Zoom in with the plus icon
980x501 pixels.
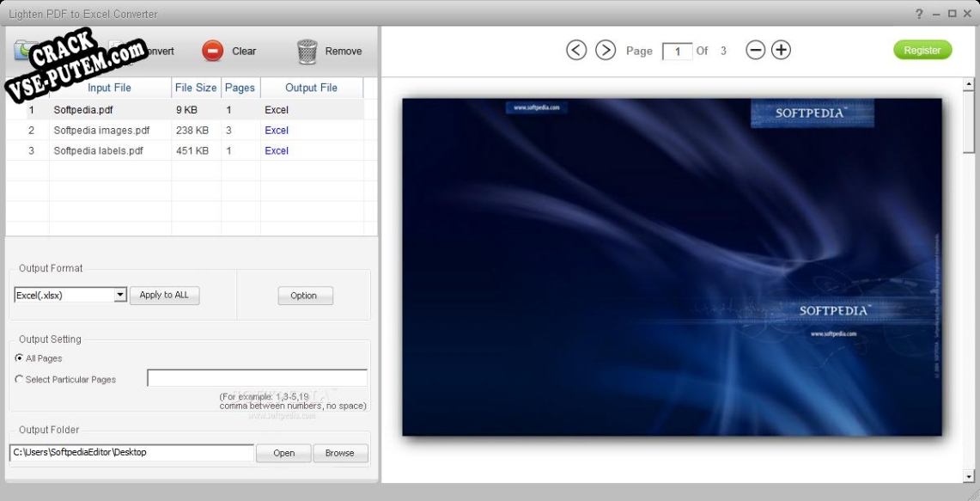[x=781, y=50]
